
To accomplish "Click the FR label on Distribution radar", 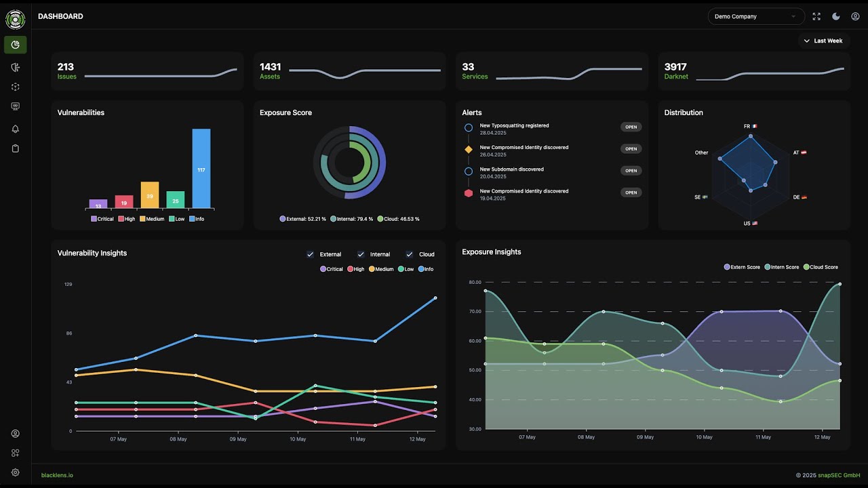I will point(750,127).
